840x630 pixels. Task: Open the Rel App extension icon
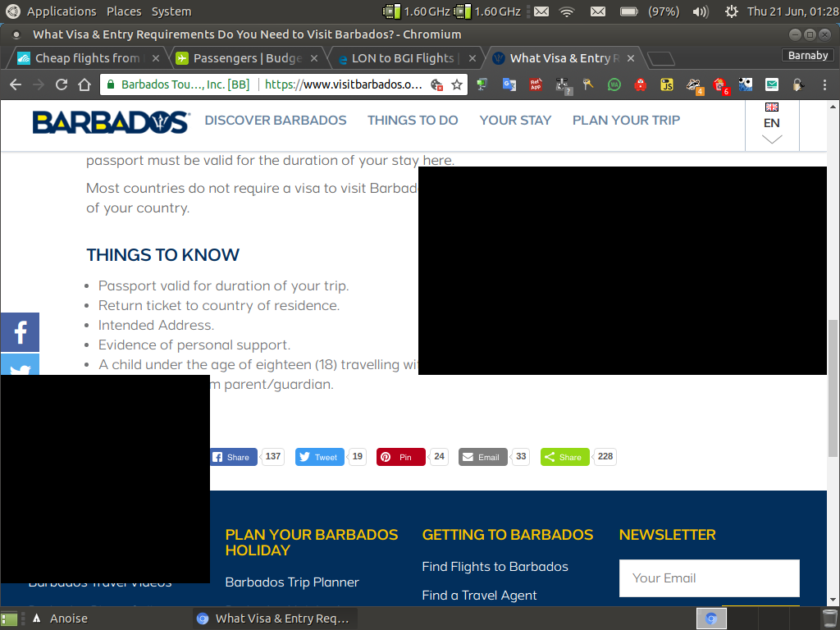coord(535,84)
